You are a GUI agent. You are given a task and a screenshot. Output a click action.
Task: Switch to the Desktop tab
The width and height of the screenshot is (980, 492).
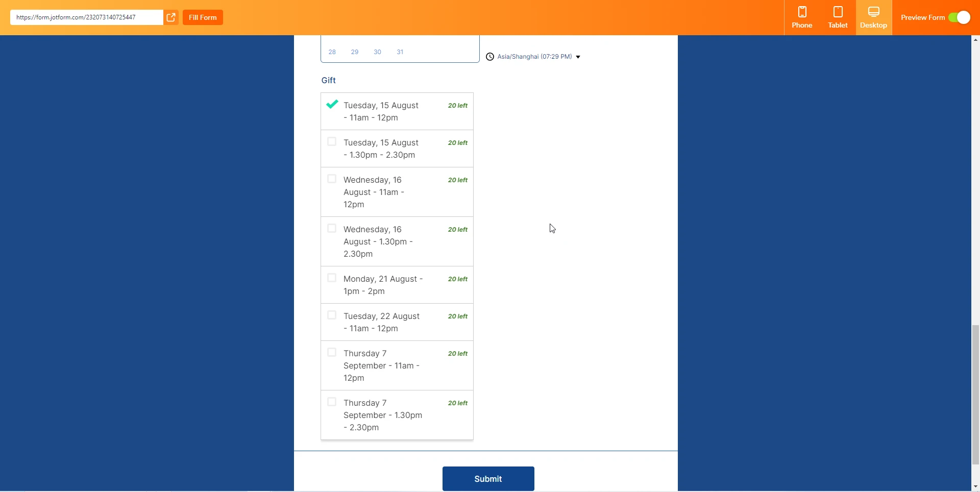[x=873, y=17]
